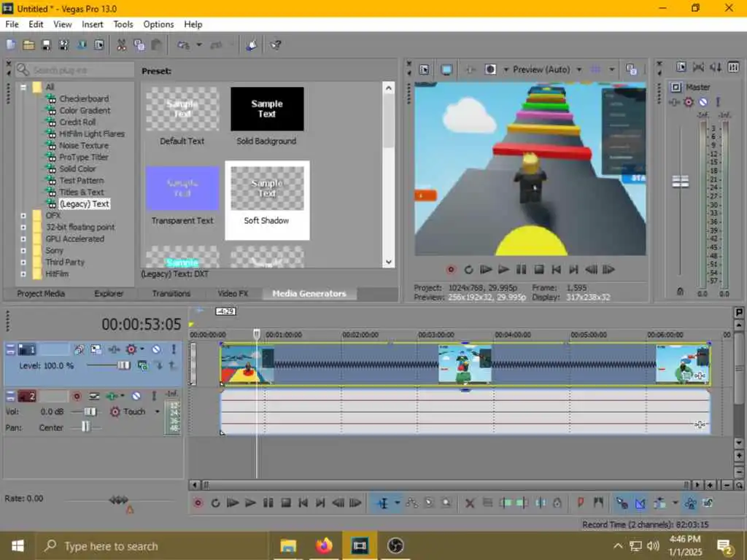This screenshot has height=560, width=747.
Task: Switch to the Project Media tab
Action: 41,294
